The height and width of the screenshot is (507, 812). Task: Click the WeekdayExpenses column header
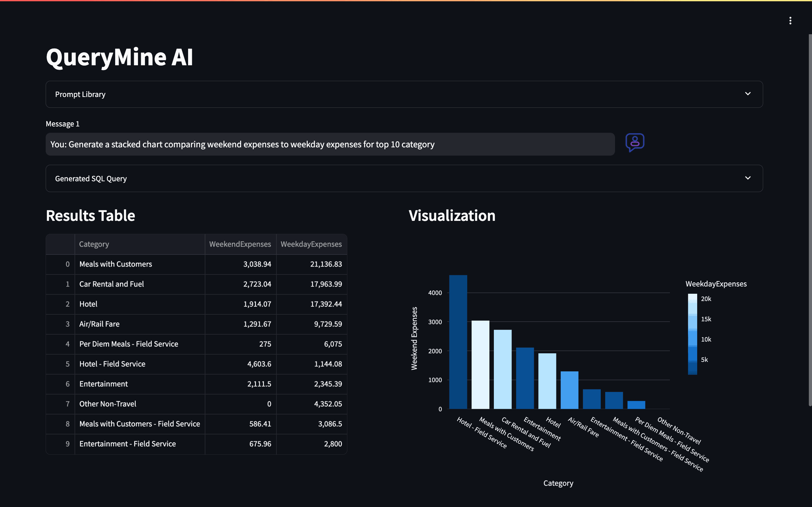pos(311,244)
